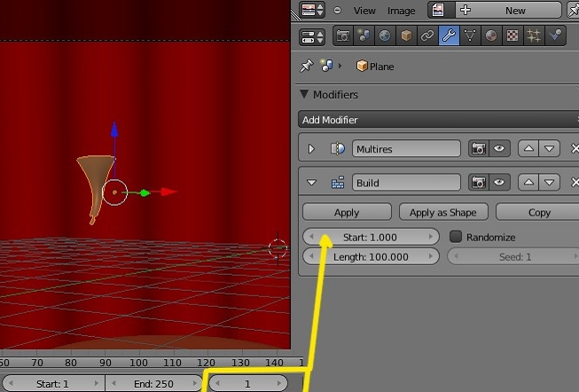This screenshot has height=392, width=579.
Task: Click the Build modifier type icon
Action: tap(338, 183)
